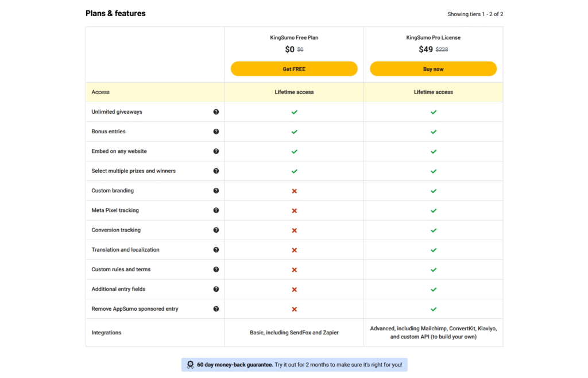The image size is (588, 378).
Task: Click Pro License checkmark for multiple prizes row
Action: tap(434, 171)
